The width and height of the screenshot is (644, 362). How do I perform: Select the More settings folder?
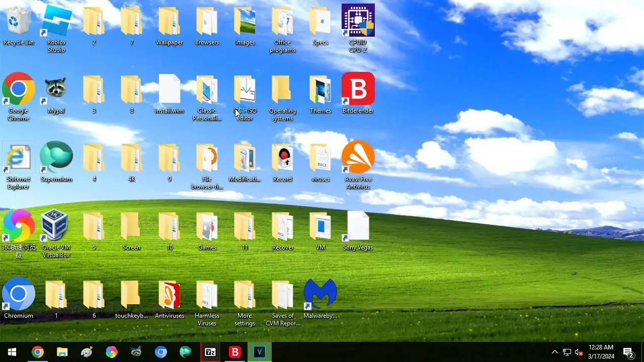tap(245, 302)
